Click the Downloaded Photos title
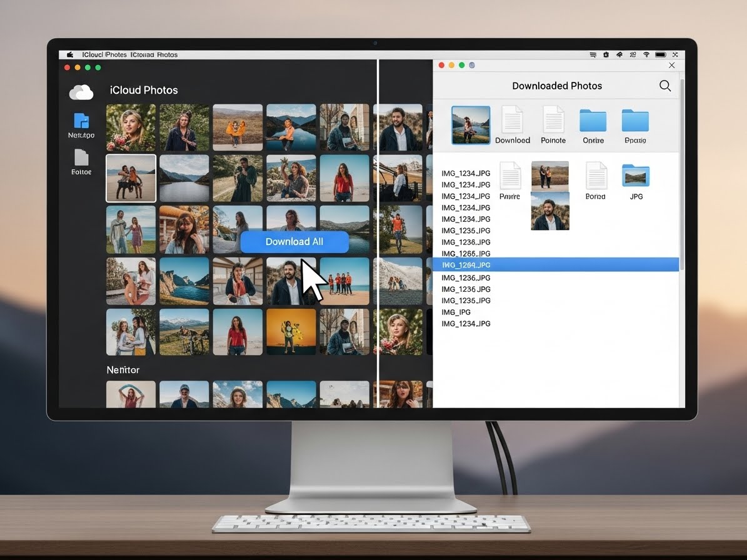Viewport: 747px width, 560px height. [x=557, y=86]
